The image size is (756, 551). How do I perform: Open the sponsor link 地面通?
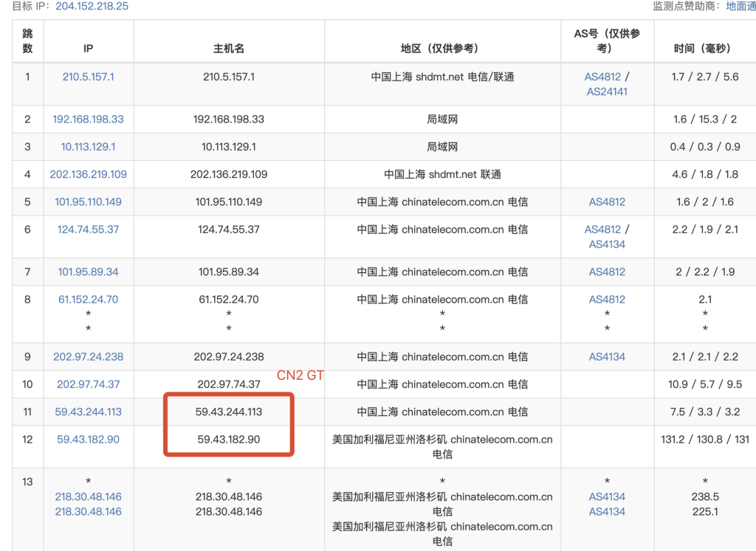pos(740,6)
